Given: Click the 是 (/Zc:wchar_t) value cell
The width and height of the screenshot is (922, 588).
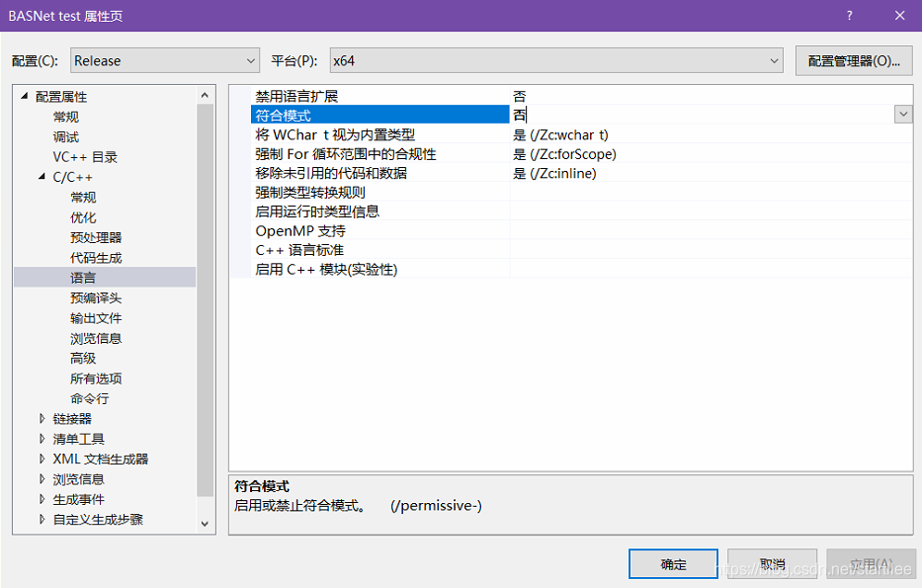Looking at the screenshot, I should click(560, 134).
